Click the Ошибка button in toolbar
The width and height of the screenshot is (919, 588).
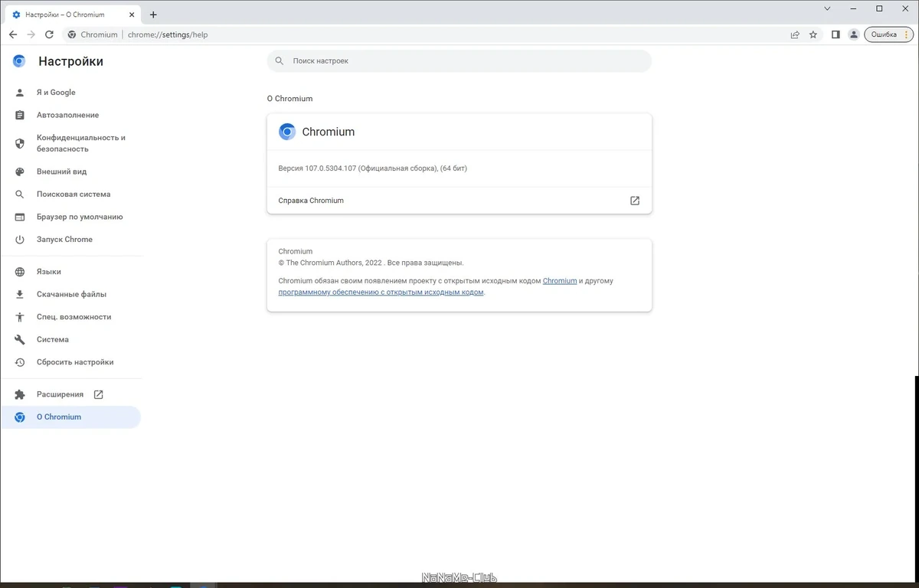[x=888, y=34]
